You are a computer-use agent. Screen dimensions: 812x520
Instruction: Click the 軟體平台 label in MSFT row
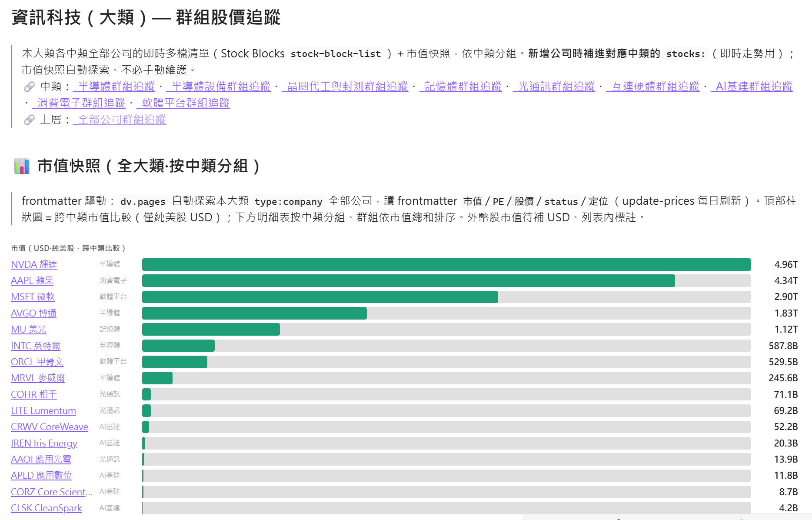tap(113, 297)
